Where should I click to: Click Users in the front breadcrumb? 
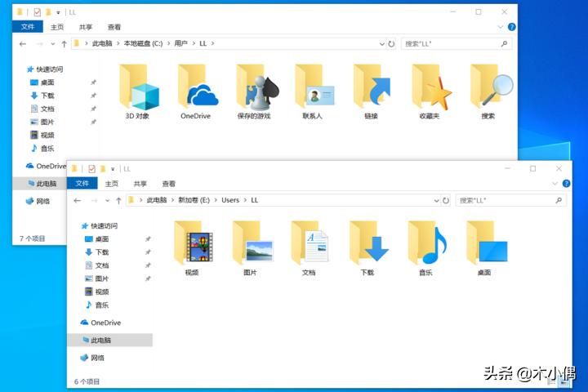tap(230, 200)
